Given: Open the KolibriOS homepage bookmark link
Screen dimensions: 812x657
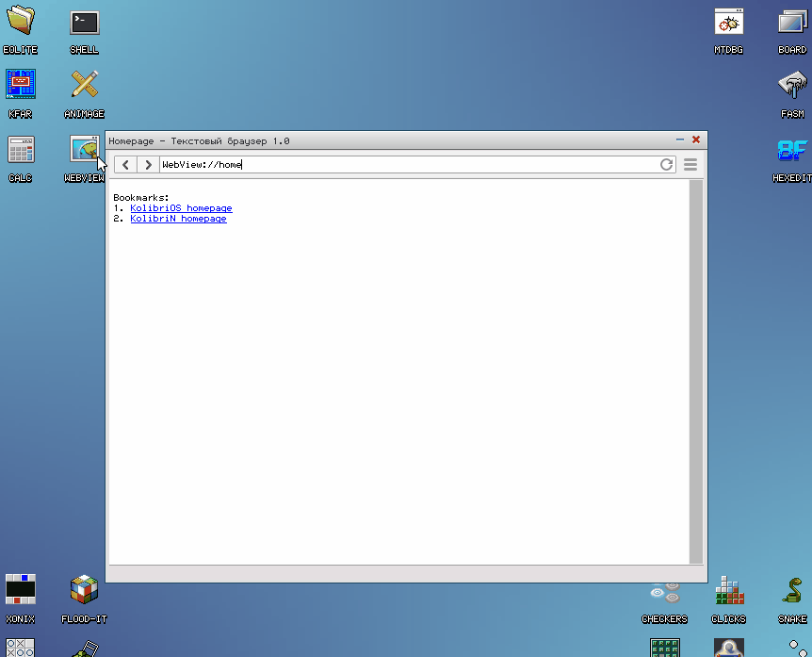Looking at the screenshot, I should [x=181, y=208].
